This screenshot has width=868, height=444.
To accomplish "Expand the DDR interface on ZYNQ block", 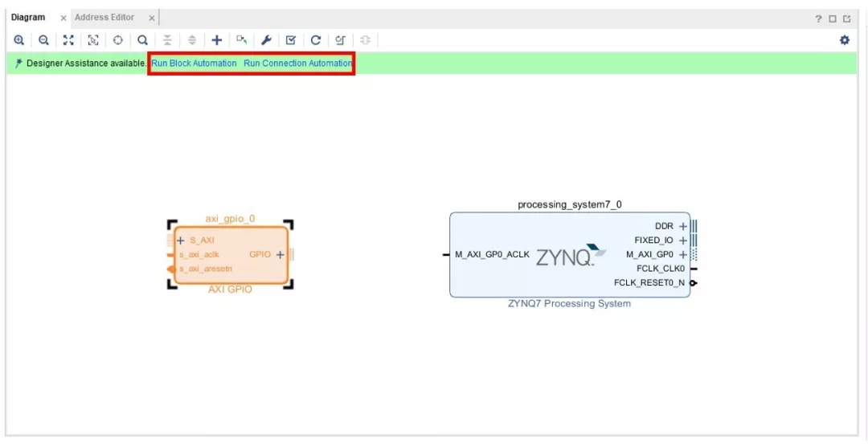I will pos(682,226).
